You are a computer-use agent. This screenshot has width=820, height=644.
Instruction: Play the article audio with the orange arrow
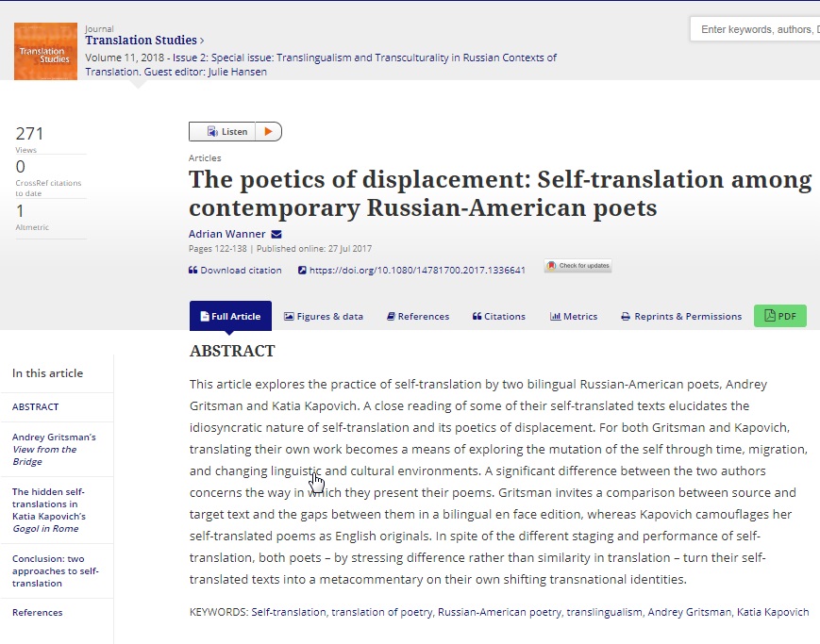(268, 131)
